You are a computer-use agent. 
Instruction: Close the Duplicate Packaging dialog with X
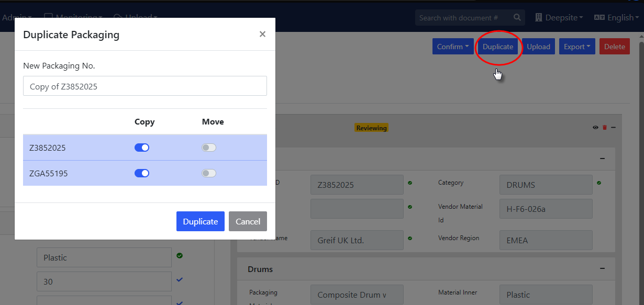[x=262, y=34]
